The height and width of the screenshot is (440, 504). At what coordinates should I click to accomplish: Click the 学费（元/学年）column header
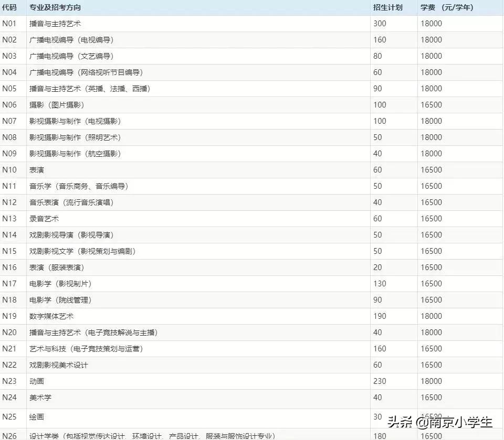point(446,7)
